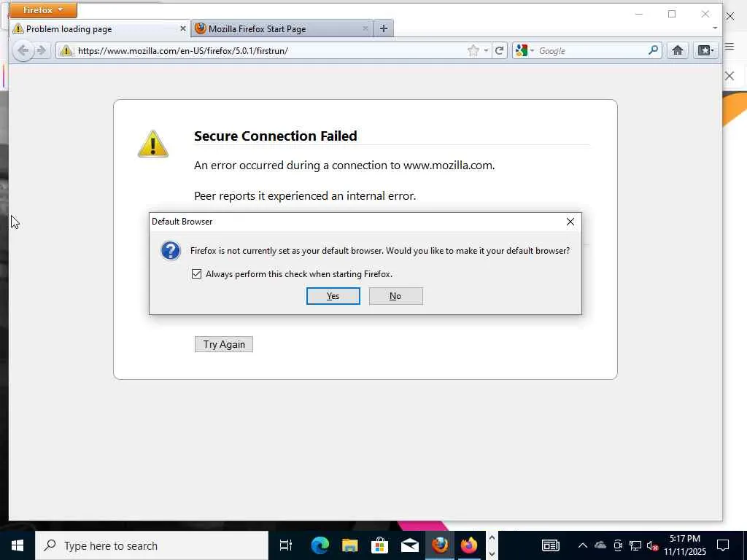Open the Bookmarks toolbar button
Screen dimensions: 747x560
(x=705, y=50)
